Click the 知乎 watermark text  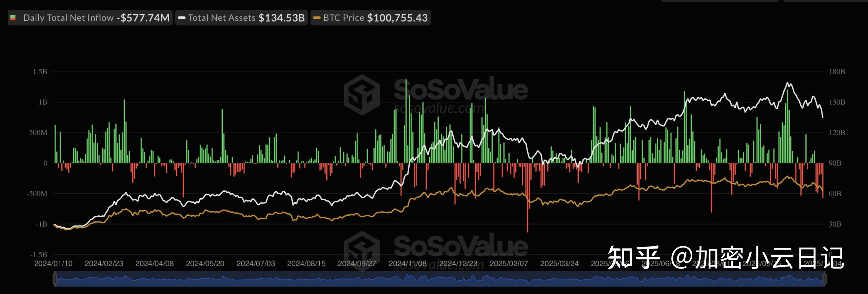coord(633,258)
